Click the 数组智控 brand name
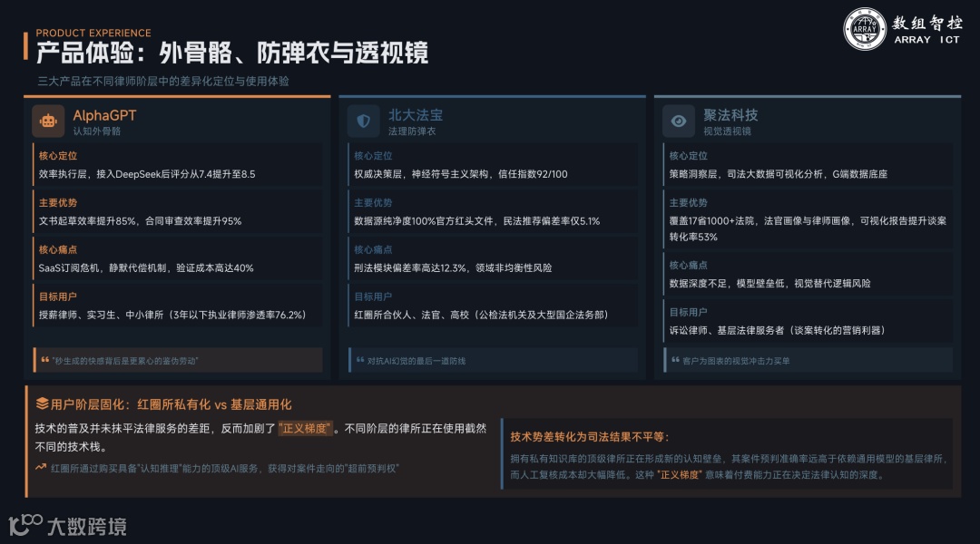This screenshot has width=980, height=544. coord(926,23)
